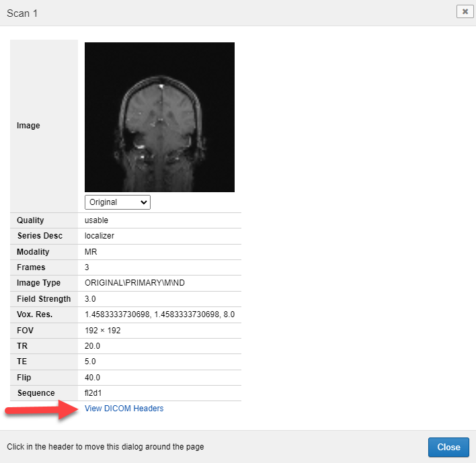The image size is (476, 463).
Task: Click the Scan 1 dialog title
Action: pyautogui.click(x=22, y=13)
